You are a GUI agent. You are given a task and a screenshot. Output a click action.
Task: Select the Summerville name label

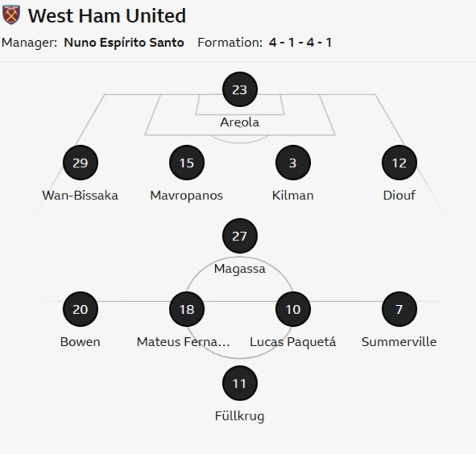pyautogui.click(x=399, y=342)
